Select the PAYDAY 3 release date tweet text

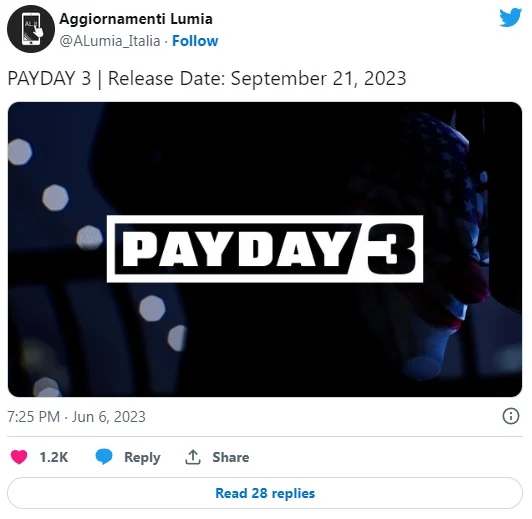(x=207, y=79)
